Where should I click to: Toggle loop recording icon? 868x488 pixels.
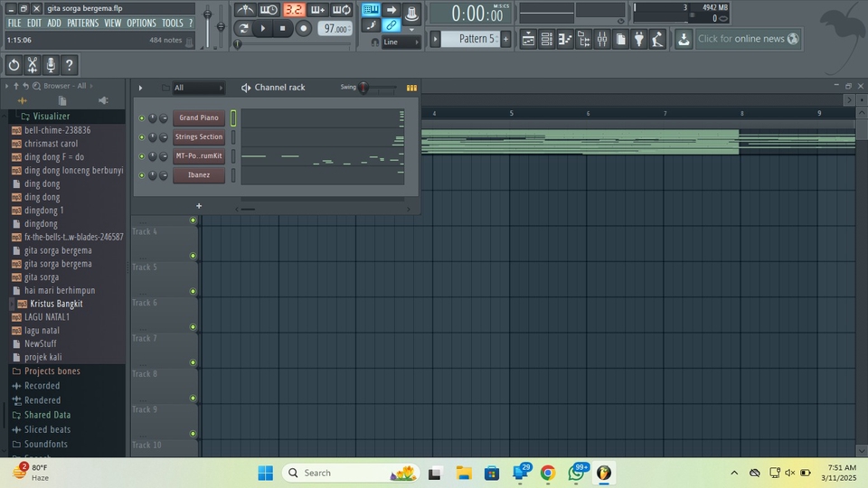[x=342, y=10]
